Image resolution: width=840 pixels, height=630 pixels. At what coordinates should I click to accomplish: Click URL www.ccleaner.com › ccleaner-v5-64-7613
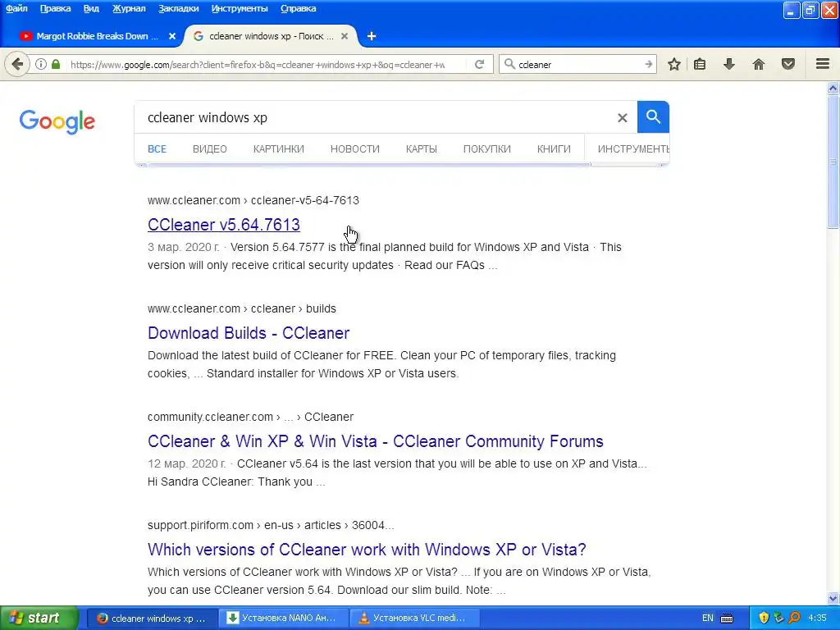253,200
